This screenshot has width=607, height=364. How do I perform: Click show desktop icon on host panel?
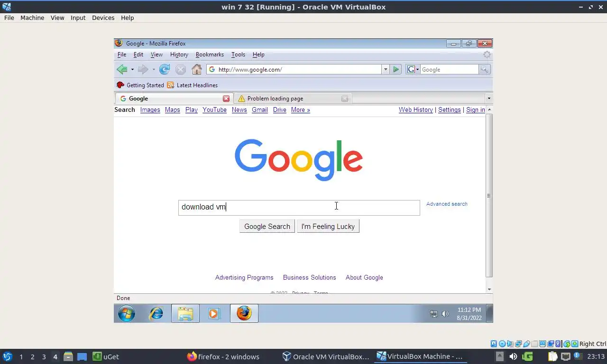82,356
